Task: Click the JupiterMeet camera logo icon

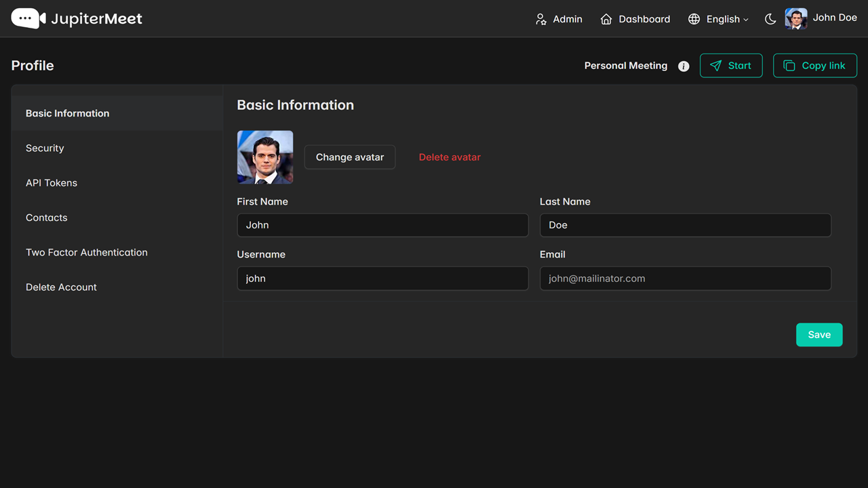Action: point(28,18)
